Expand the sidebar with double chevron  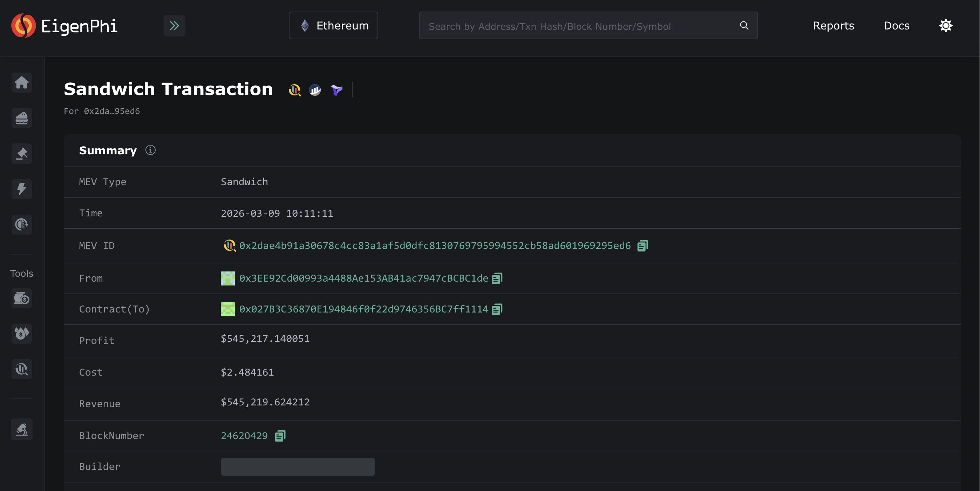point(174,26)
